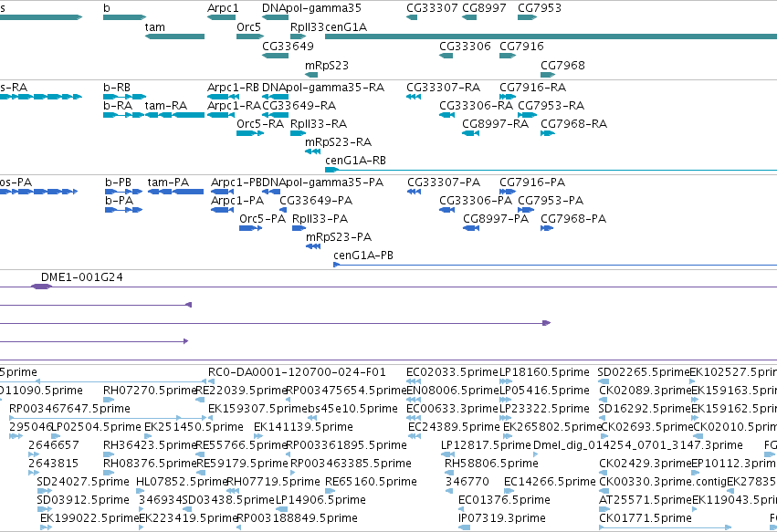Select the cenG1A-RB transcript label
This screenshot has width=777, height=532.
(x=355, y=161)
